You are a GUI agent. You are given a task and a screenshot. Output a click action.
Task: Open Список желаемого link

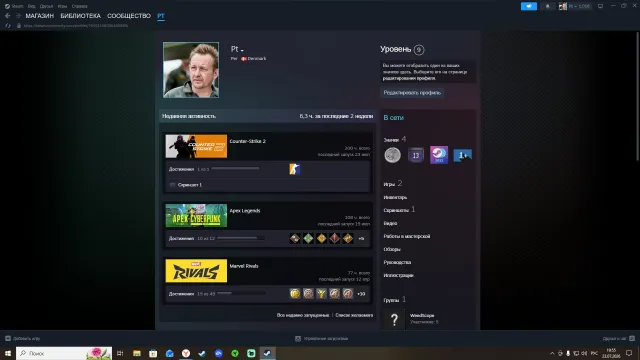(x=354, y=315)
